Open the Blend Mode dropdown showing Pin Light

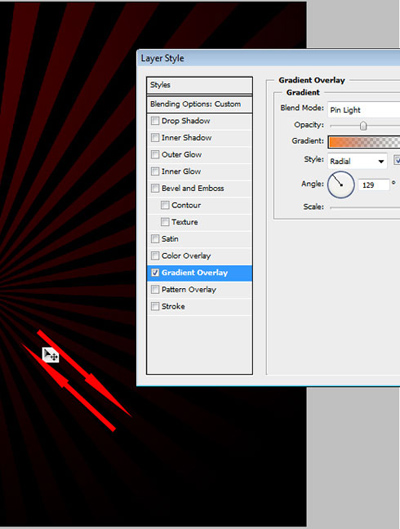coord(364,110)
